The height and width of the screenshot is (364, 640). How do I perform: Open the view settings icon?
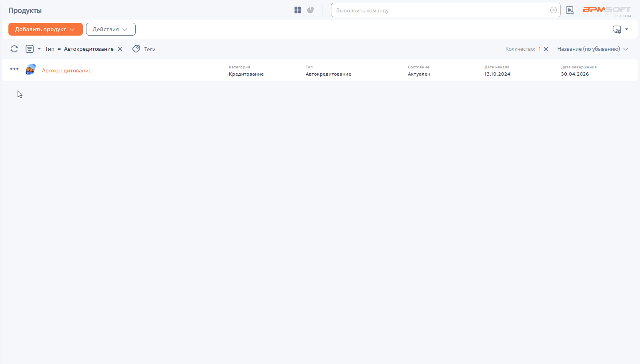click(x=617, y=29)
